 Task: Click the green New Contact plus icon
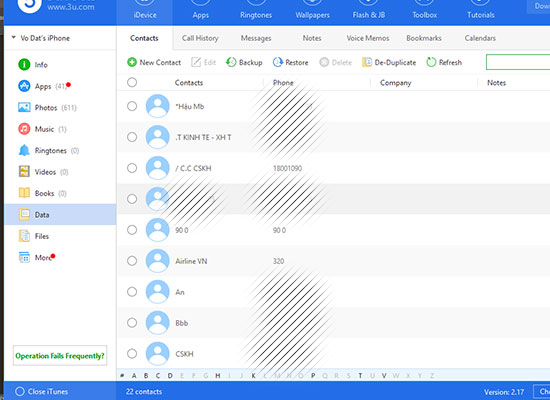click(x=132, y=62)
